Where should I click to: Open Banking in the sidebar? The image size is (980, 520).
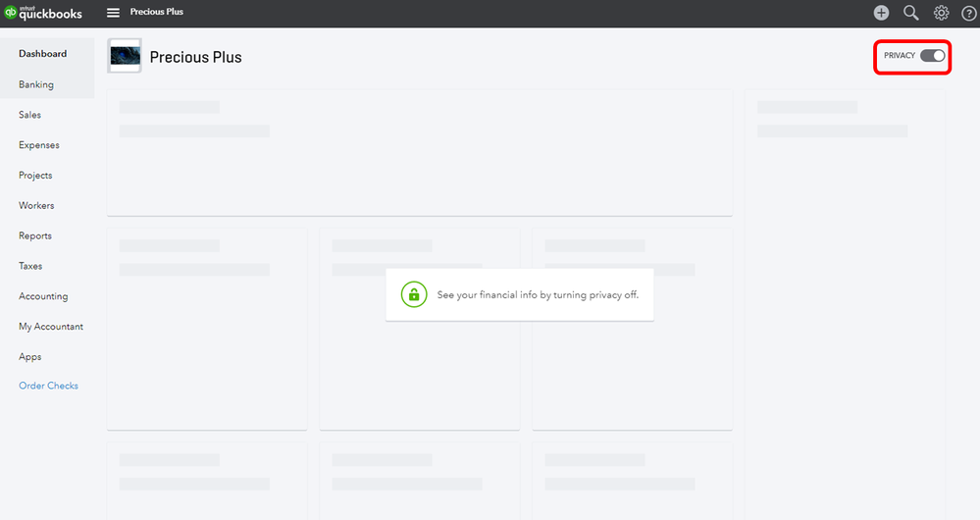coord(36,84)
